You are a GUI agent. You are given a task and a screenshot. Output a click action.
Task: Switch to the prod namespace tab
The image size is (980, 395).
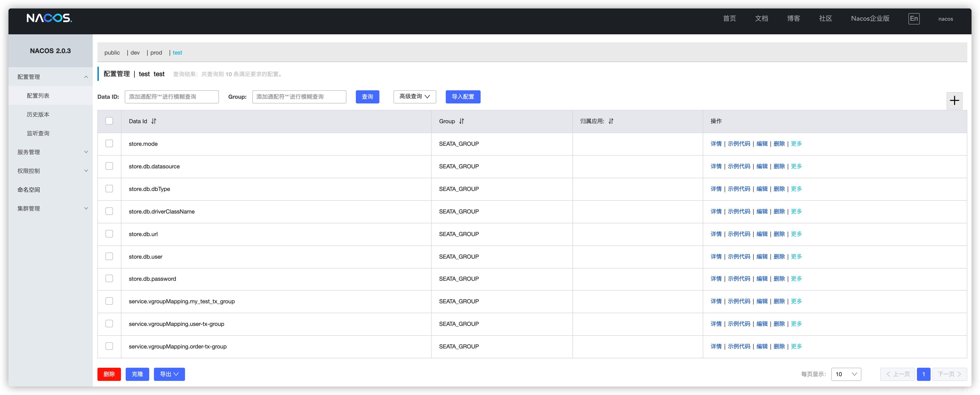pos(156,52)
